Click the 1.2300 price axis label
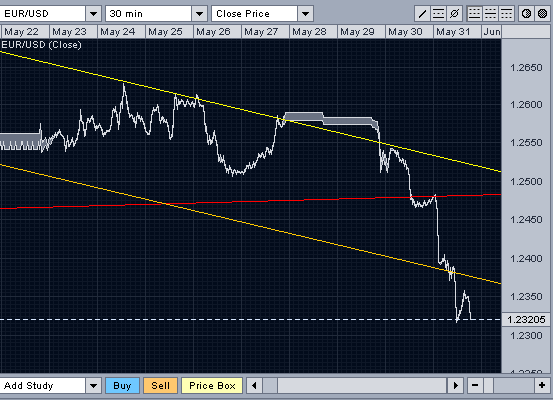 coord(526,335)
